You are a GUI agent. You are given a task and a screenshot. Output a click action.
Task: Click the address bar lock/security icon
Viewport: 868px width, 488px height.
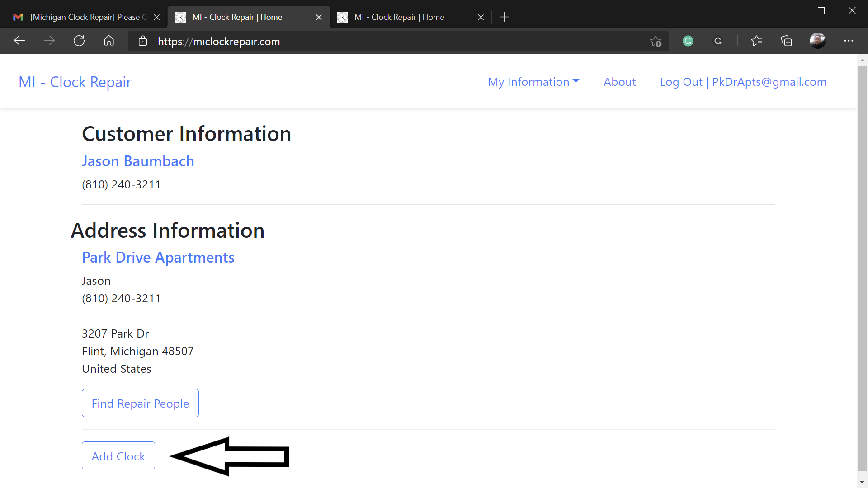click(x=142, y=41)
